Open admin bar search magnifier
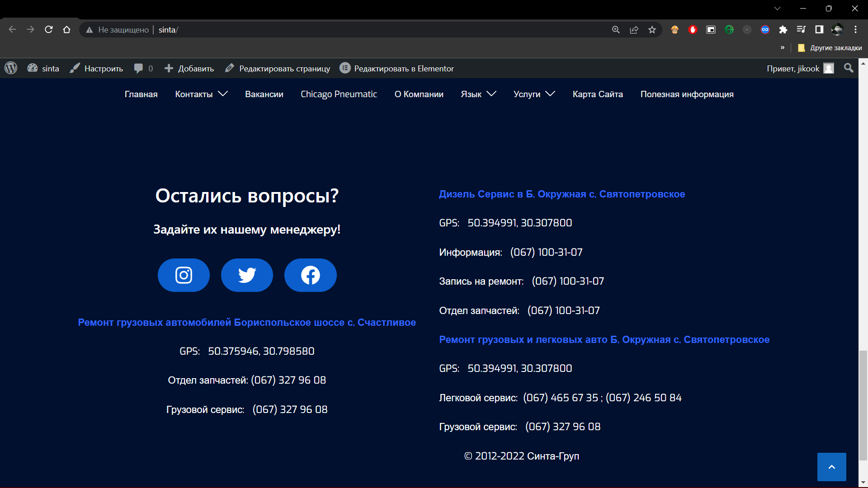This screenshot has width=868, height=488. tap(849, 68)
